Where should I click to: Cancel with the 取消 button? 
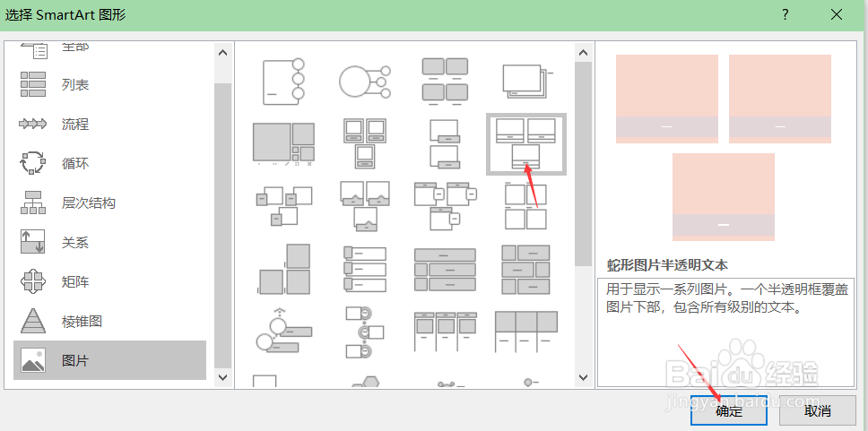(x=818, y=411)
